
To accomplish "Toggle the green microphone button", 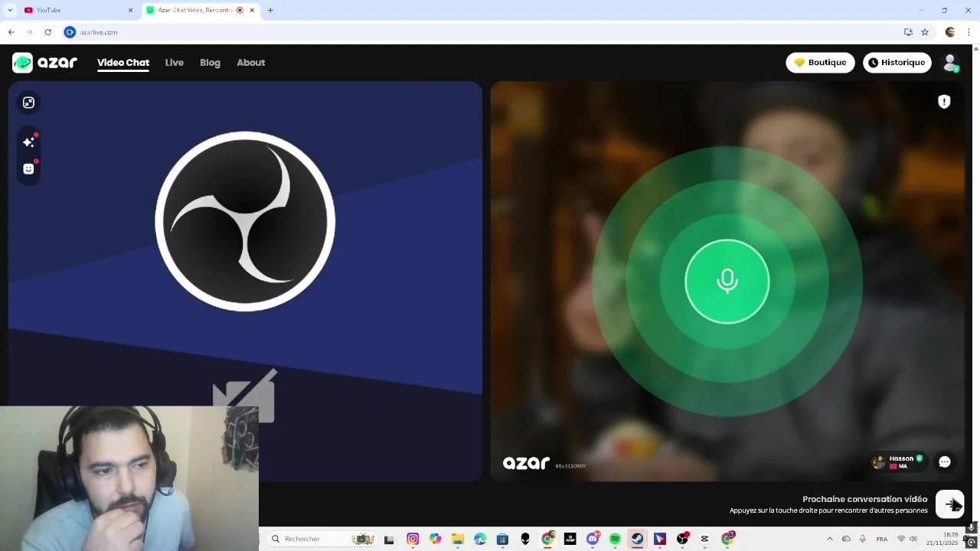I will (x=727, y=282).
